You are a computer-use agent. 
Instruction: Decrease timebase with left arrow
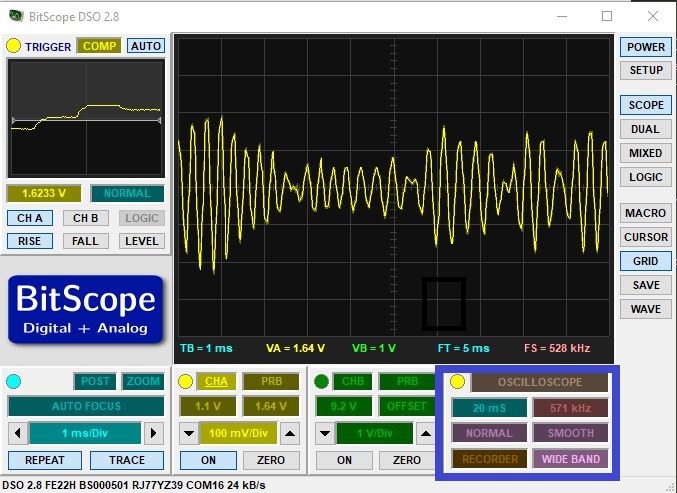click(x=18, y=433)
